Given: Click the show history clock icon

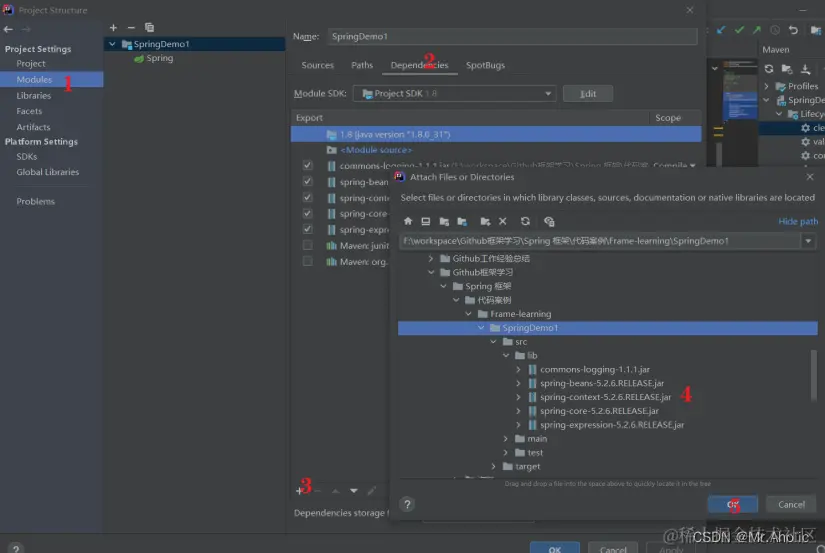Looking at the screenshot, I should (x=774, y=29).
